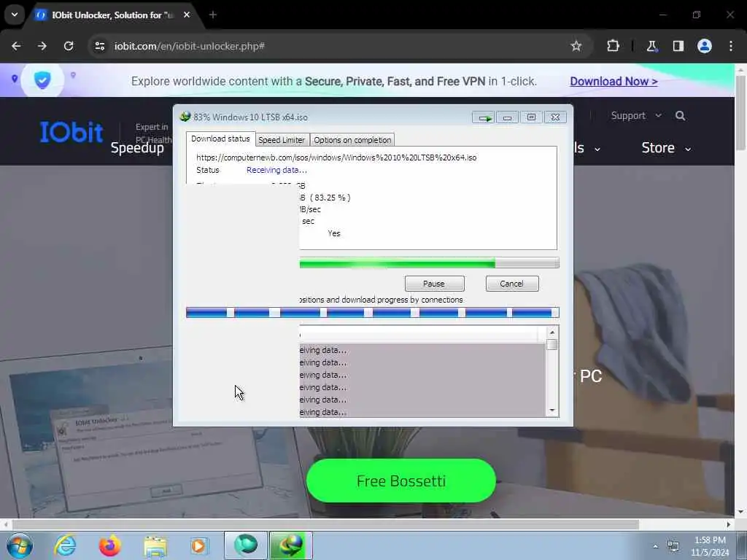The height and width of the screenshot is (560, 747).
Task: Reload the iobit.com page
Action: click(x=69, y=46)
